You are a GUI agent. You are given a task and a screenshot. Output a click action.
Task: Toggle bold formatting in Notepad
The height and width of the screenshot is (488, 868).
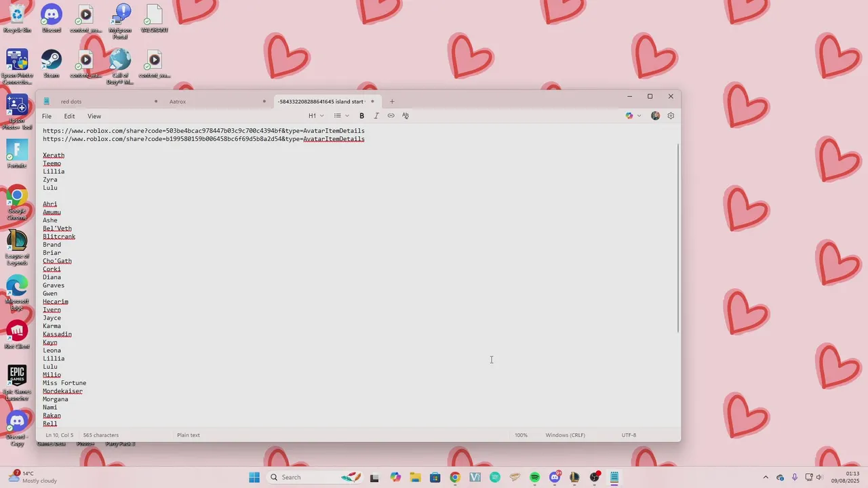coord(361,116)
